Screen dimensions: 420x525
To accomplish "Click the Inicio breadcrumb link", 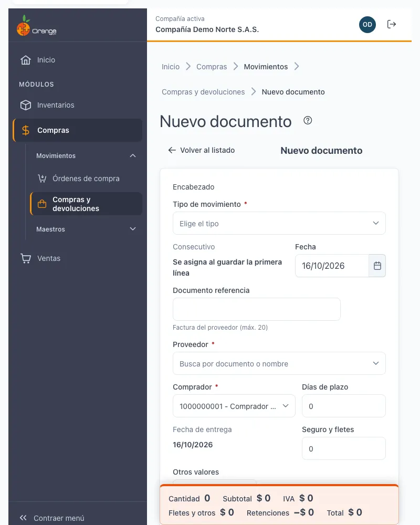I will (171, 67).
